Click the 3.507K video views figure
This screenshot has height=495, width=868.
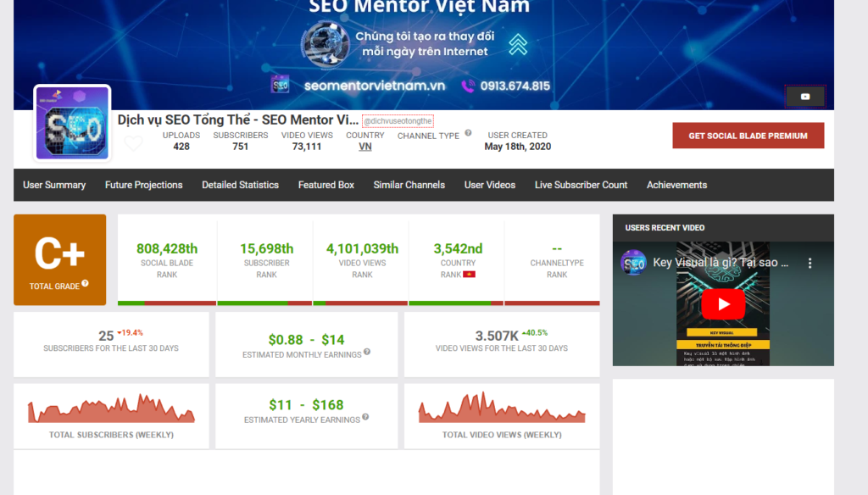pyautogui.click(x=497, y=336)
